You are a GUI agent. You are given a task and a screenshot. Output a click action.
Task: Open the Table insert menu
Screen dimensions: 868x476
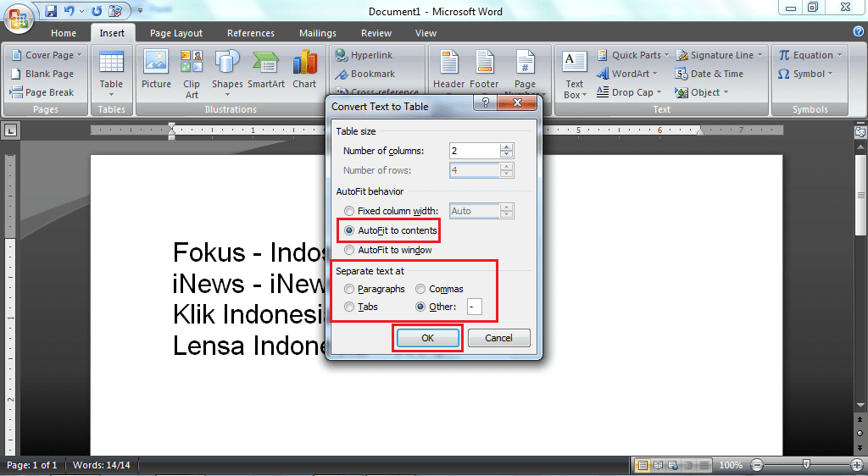111,74
